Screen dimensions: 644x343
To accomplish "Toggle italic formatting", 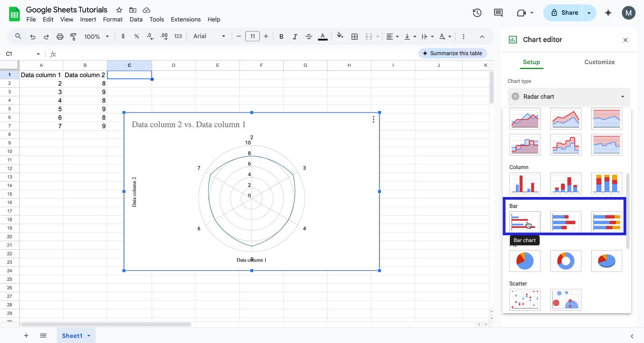I will pyautogui.click(x=295, y=36).
